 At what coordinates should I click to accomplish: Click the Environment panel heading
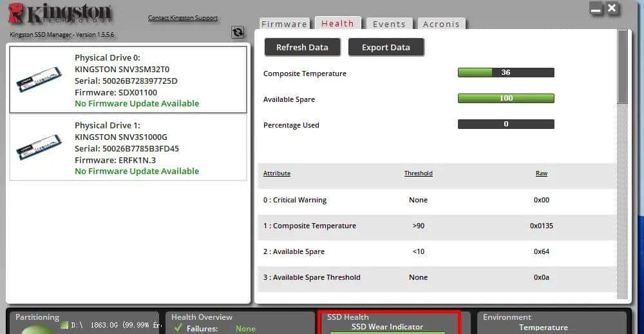[507, 317]
